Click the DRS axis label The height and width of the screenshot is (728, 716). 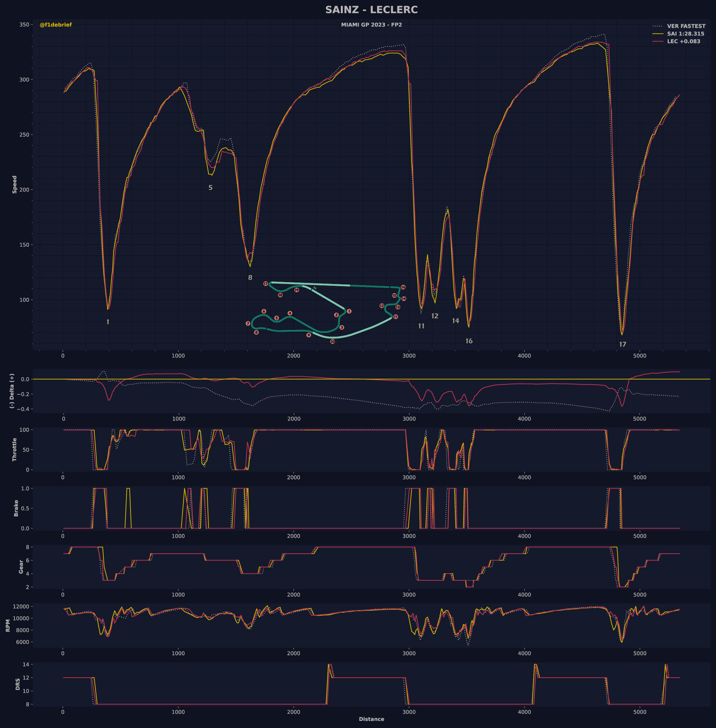pos(18,684)
